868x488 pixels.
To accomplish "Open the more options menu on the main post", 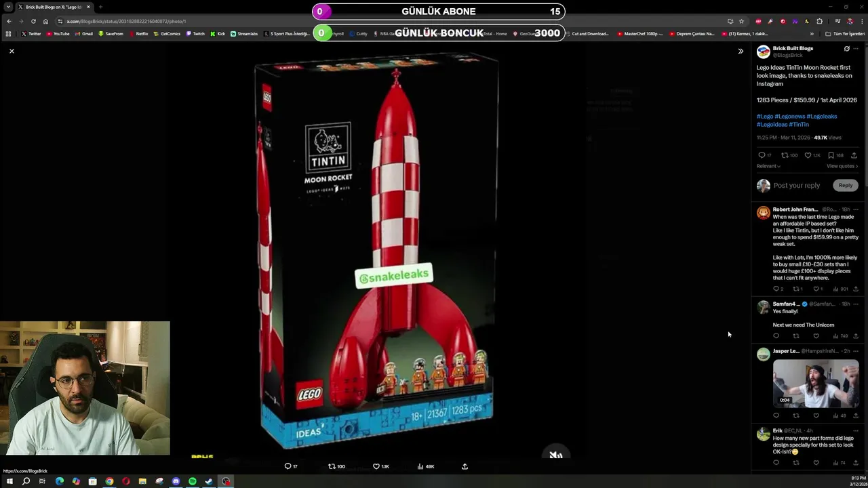I will click(856, 49).
